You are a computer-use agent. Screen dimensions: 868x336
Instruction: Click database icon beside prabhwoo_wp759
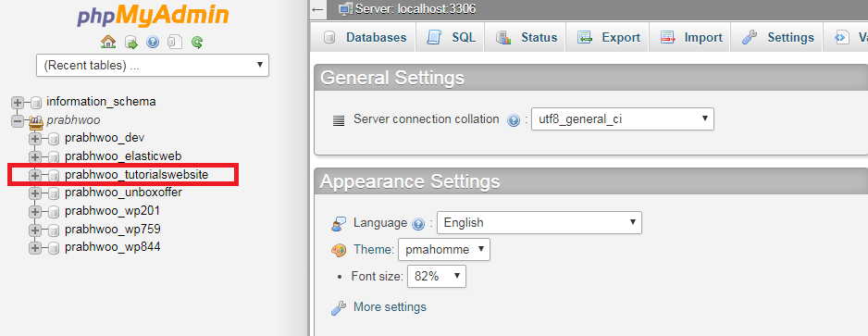(x=54, y=230)
